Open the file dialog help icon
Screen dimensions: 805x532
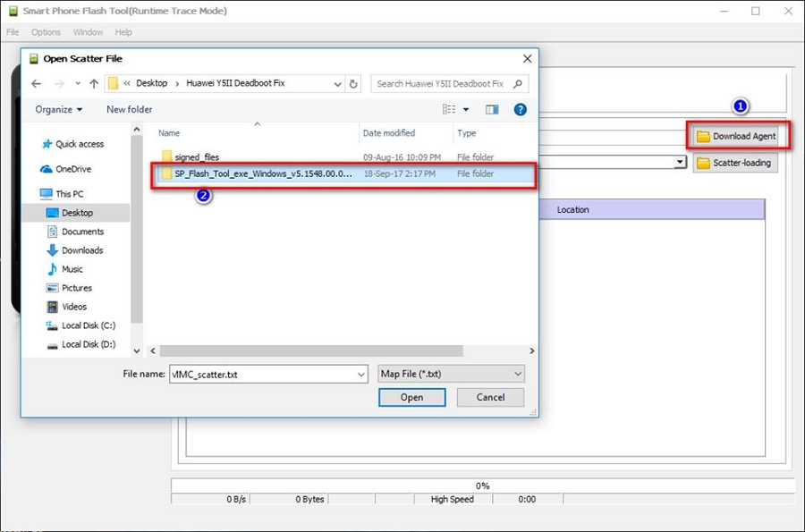[520, 109]
